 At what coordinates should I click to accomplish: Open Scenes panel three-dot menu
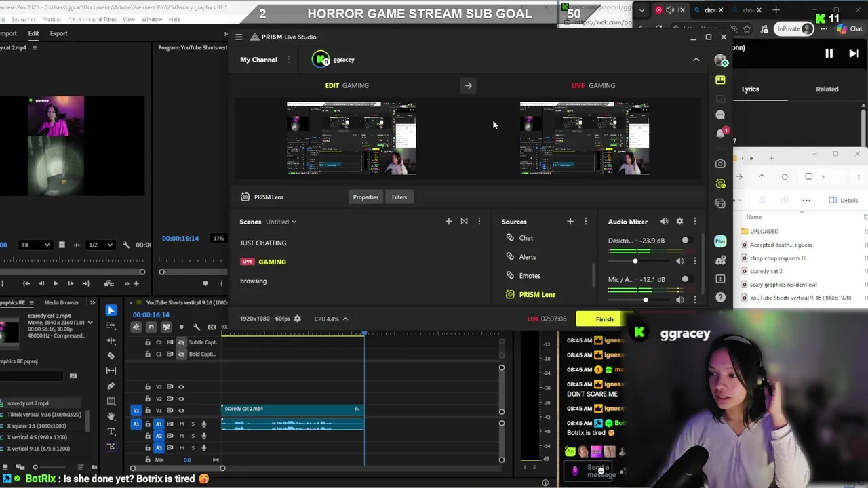tap(479, 222)
